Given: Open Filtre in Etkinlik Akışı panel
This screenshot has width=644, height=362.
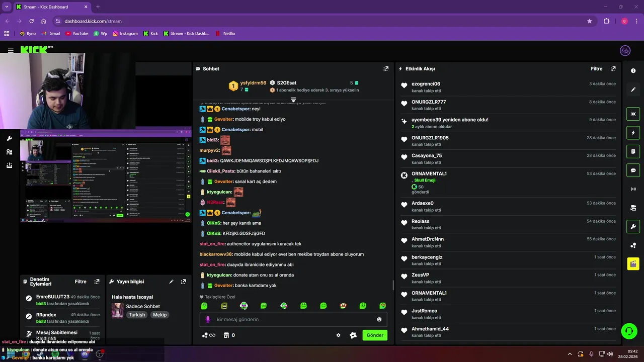Looking at the screenshot, I should tap(596, 69).
